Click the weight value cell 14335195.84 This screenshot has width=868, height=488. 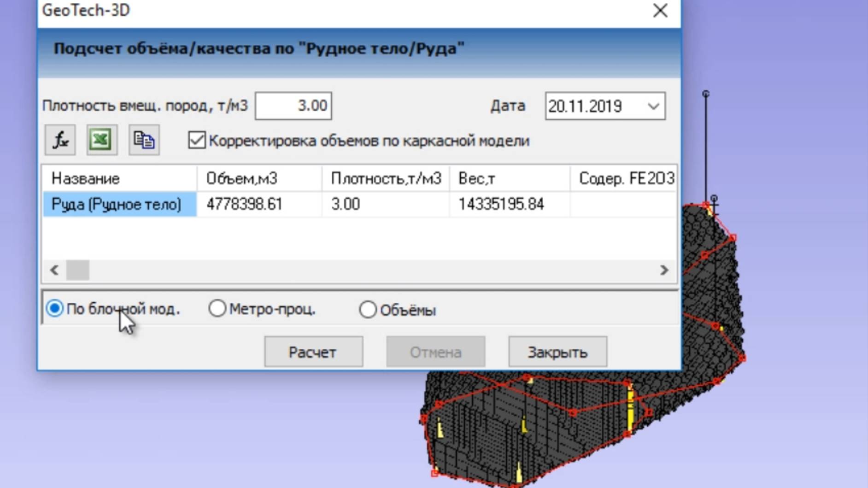(501, 204)
